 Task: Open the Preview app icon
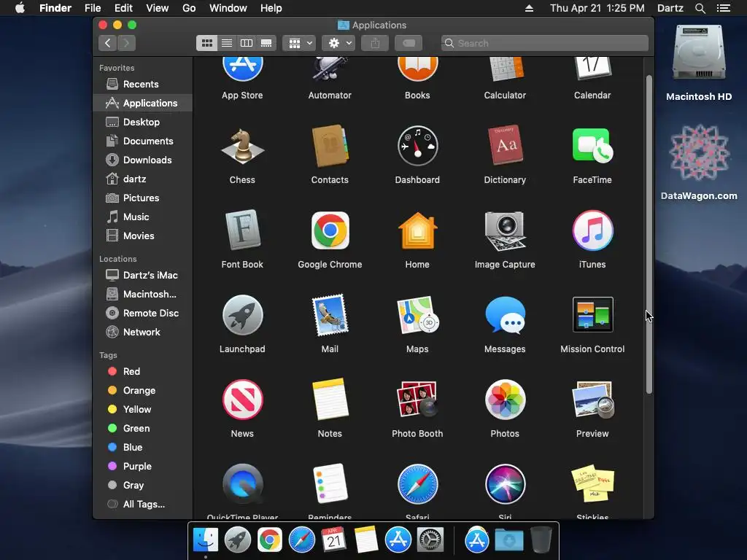tap(592, 400)
